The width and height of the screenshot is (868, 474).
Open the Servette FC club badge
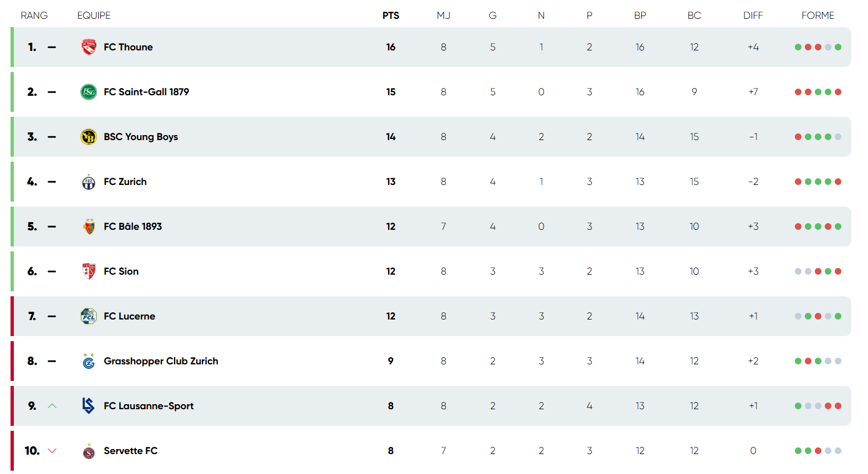pyautogui.click(x=88, y=450)
